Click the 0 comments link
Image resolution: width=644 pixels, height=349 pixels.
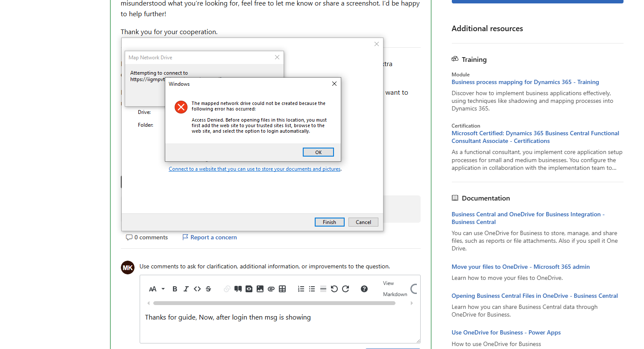[147, 237]
